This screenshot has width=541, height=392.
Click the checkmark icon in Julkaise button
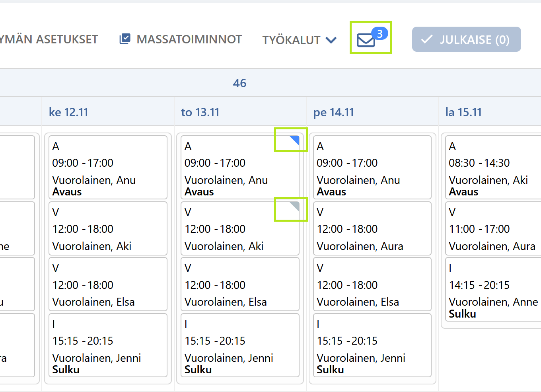(x=427, y=39)
